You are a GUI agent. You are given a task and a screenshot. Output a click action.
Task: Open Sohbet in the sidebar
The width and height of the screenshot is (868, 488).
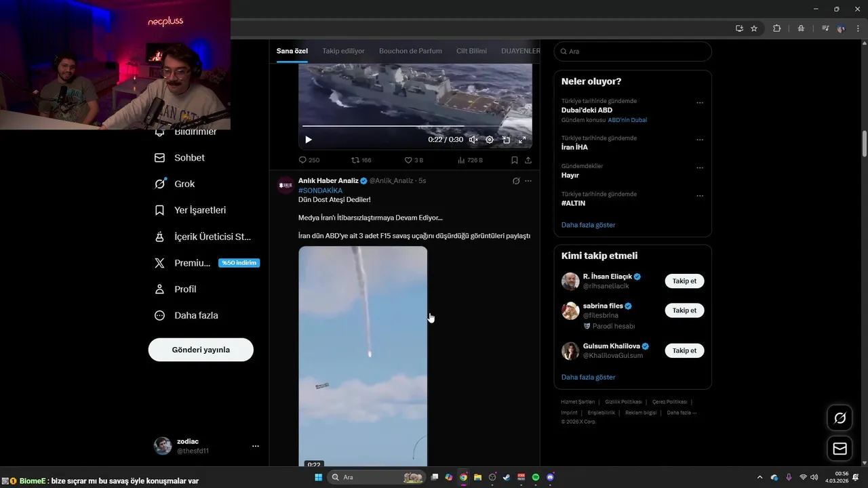click(180, 157)
